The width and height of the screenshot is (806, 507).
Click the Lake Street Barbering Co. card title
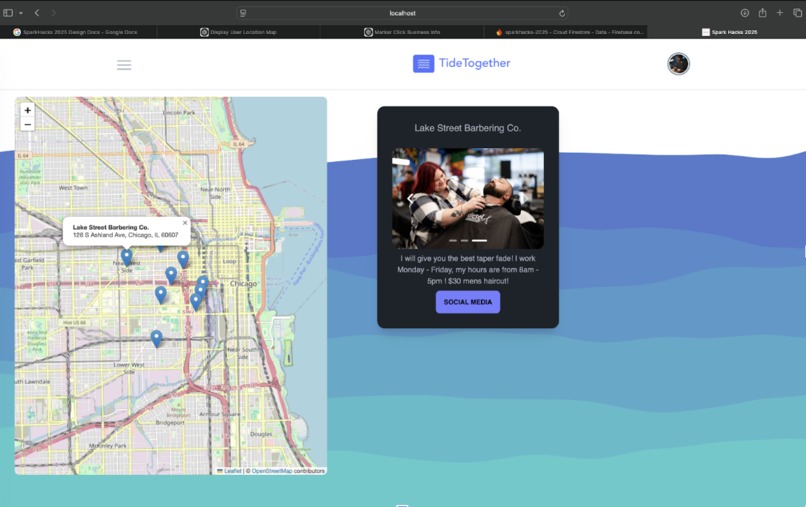pos(468,128)
